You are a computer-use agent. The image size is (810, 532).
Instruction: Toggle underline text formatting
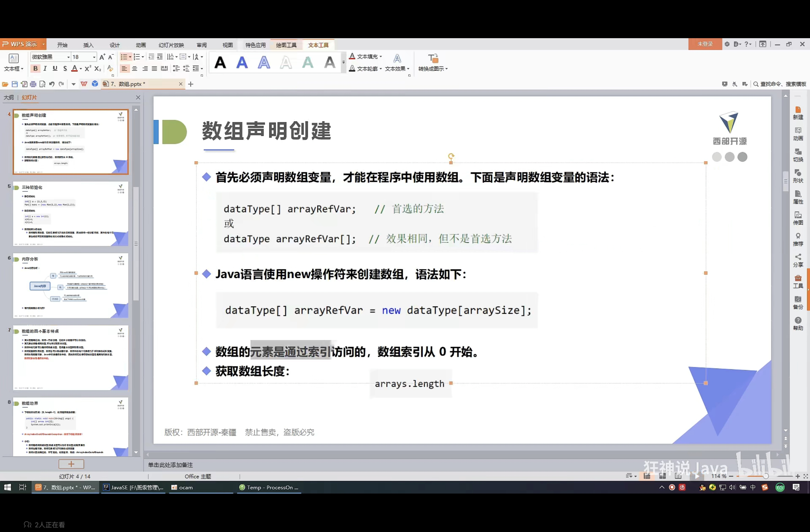[55, 69]
